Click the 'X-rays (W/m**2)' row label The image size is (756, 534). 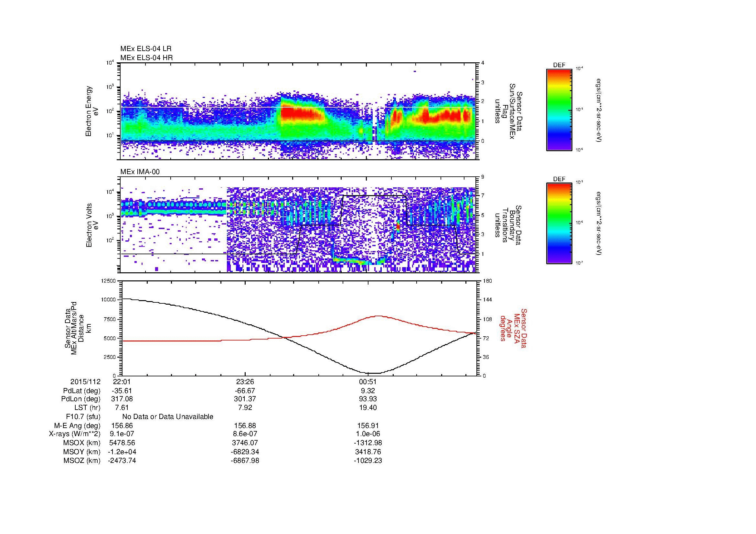(74, 434)
